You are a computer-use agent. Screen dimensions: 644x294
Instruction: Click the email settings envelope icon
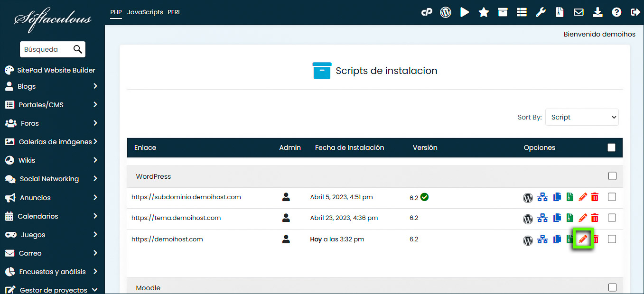pyautogui.click(x=579, y=12)
